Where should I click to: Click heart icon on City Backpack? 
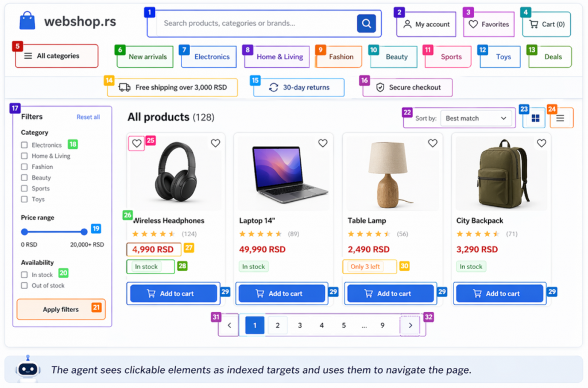(x=541, y=143)
